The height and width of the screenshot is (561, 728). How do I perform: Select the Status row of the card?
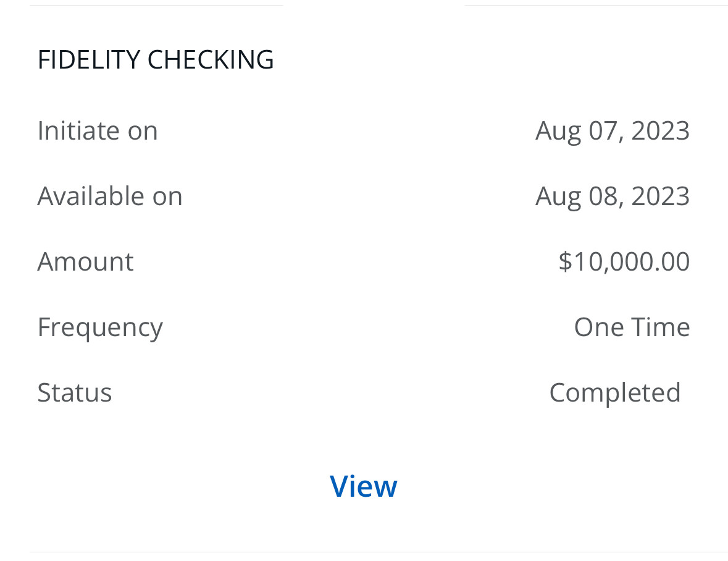tap(364, 392)
